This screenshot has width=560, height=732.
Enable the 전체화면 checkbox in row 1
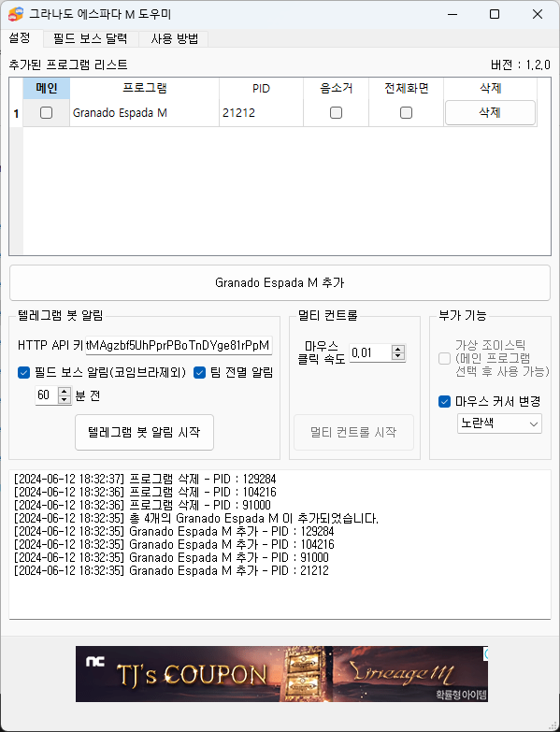pos(406,112)
